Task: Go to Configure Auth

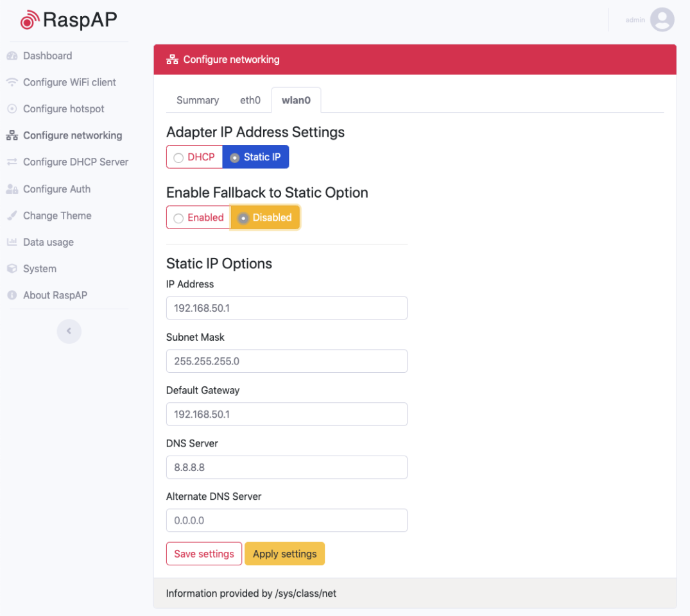Action: 56,189
